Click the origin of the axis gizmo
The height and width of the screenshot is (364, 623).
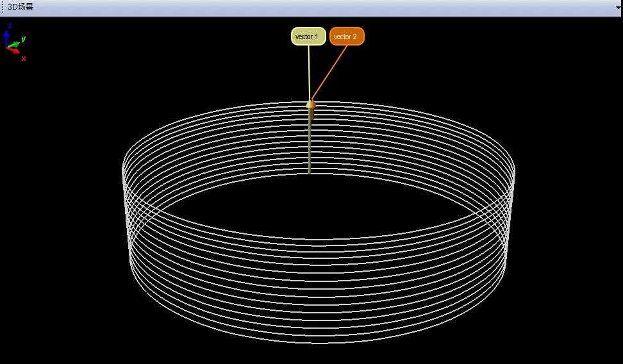[x=8, y=47]
